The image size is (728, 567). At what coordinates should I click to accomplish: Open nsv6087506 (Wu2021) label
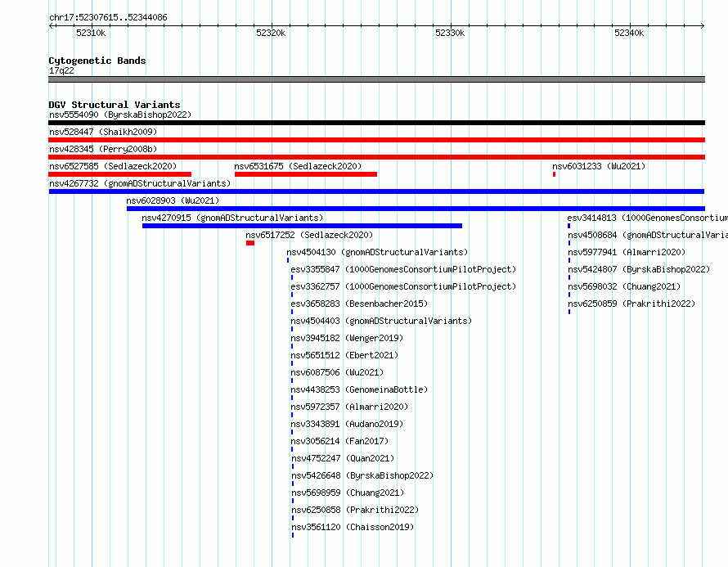click(x=337, y=372)
